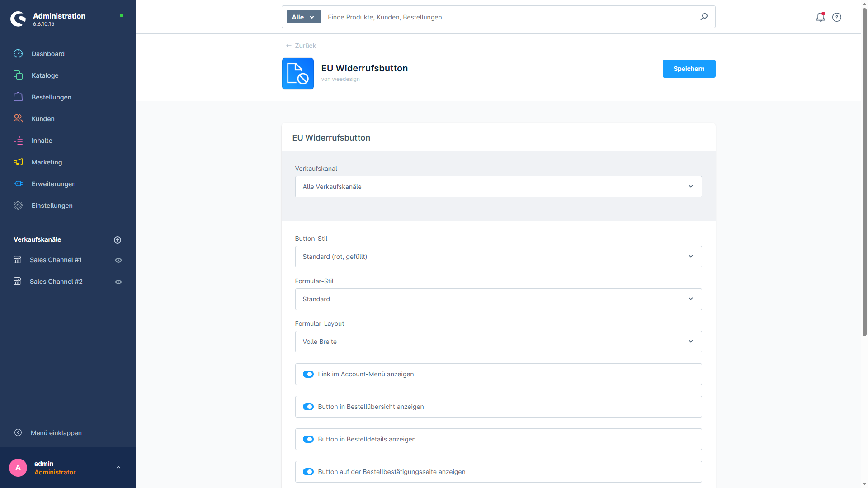The image size is (868, 488).
Task: Click the Inhalte content icon
Action: click(18, 141)
